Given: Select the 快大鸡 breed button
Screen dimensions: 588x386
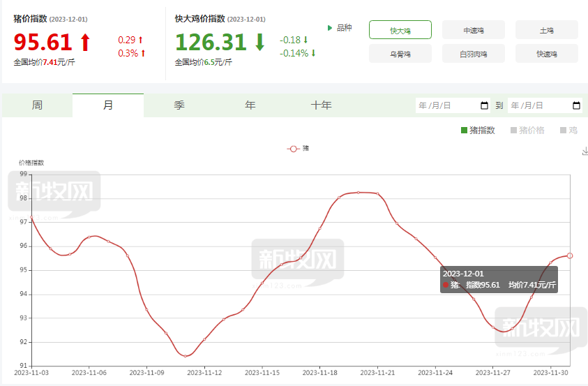Looking at the screenshot, I should click(400, 30).
